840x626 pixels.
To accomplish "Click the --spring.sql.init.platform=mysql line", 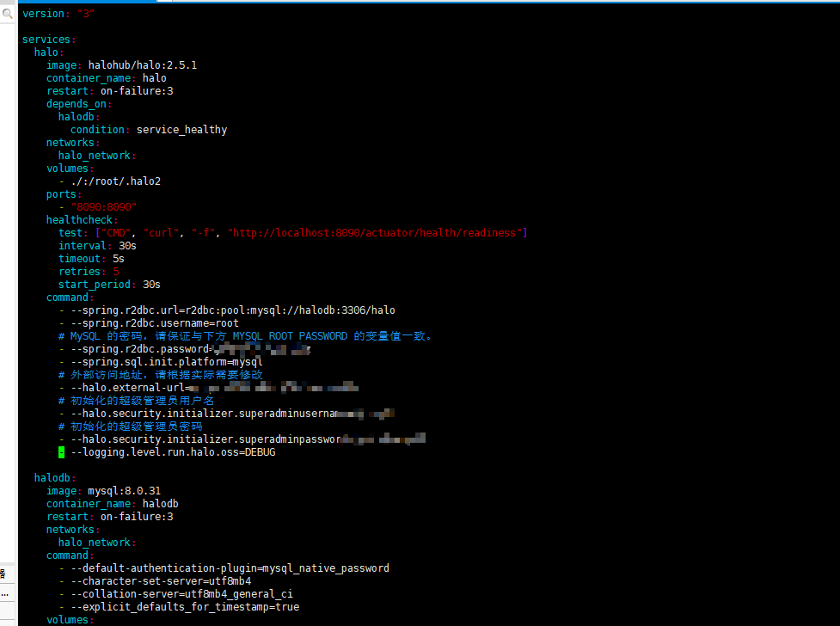I will coord(161,362).
